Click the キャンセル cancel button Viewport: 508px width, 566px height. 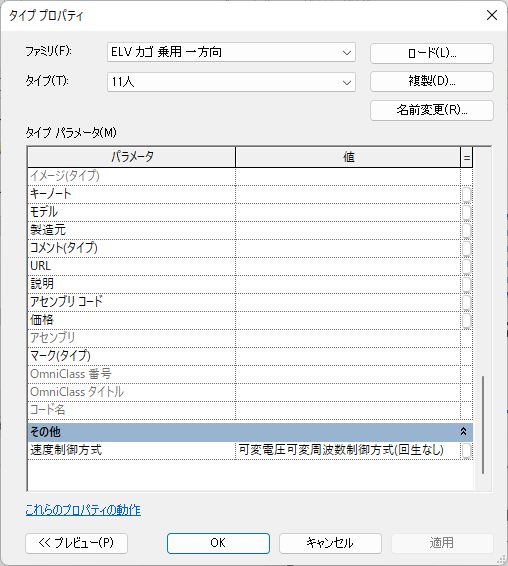point(330,543)
